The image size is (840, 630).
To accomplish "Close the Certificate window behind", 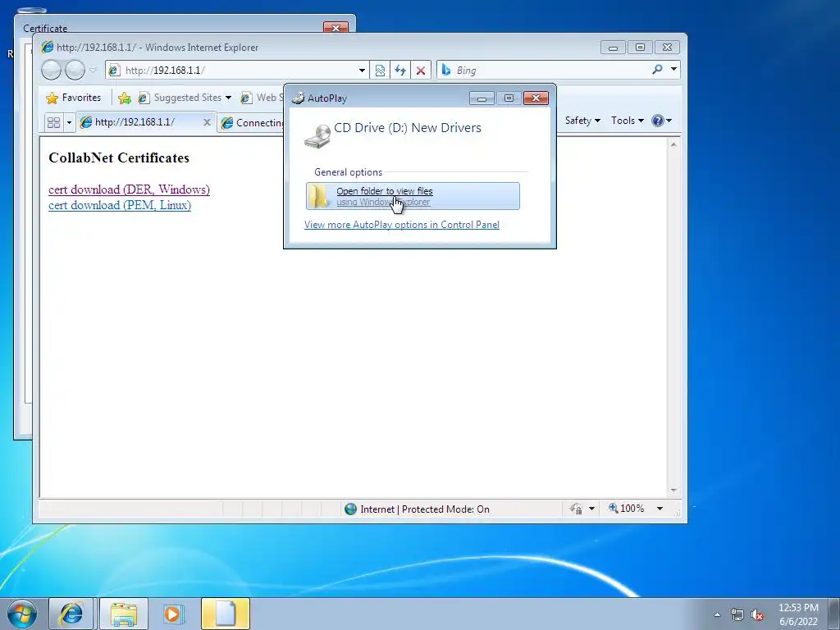I will coord(336,28).
